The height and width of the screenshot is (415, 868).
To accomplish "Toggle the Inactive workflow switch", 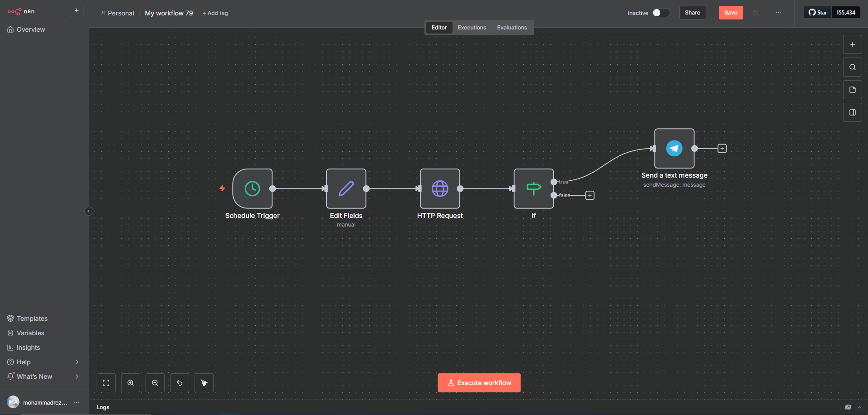I will pos(661,13).
